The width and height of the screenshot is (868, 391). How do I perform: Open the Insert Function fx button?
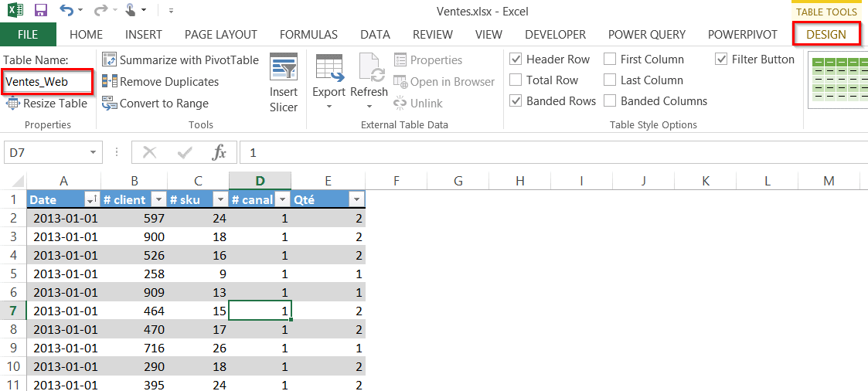(220, 152)
